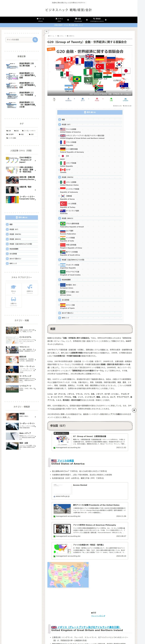Open the ワシントンD.C. external link

(x=98, y=616)
